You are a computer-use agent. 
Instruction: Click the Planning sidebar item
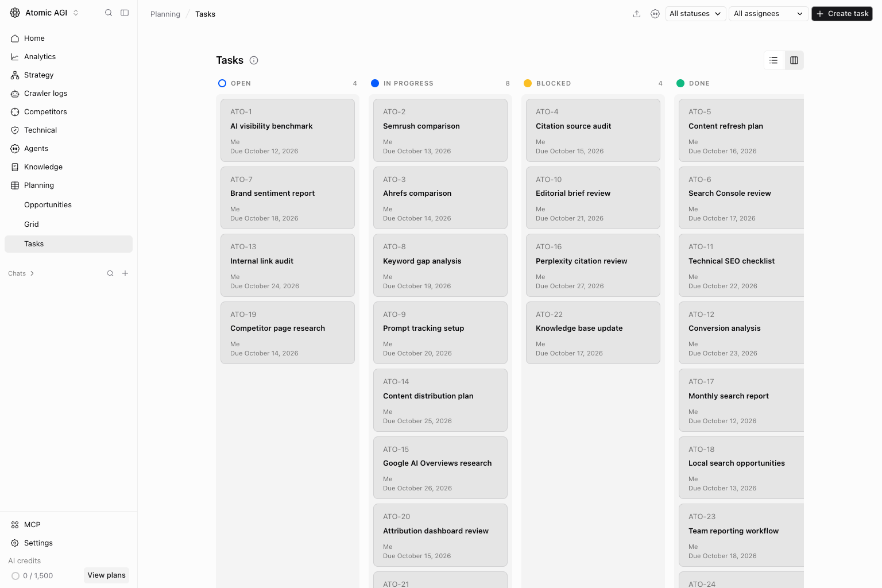pyautogui.click(x=68, y=185)
